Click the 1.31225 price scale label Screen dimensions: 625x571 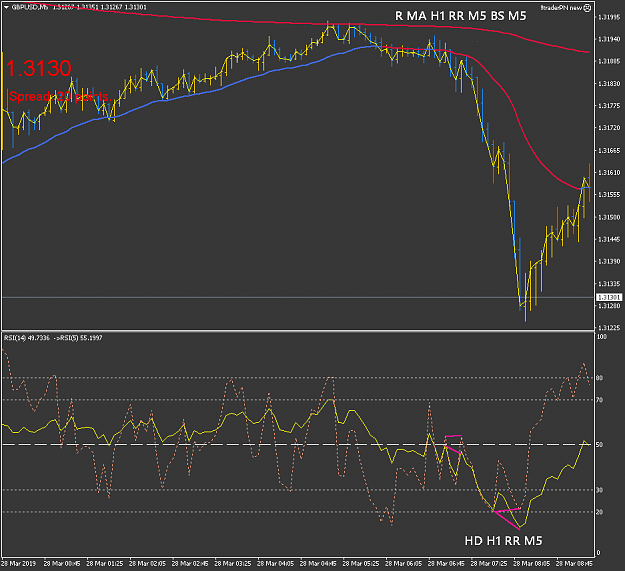click(x=609, y=328)
